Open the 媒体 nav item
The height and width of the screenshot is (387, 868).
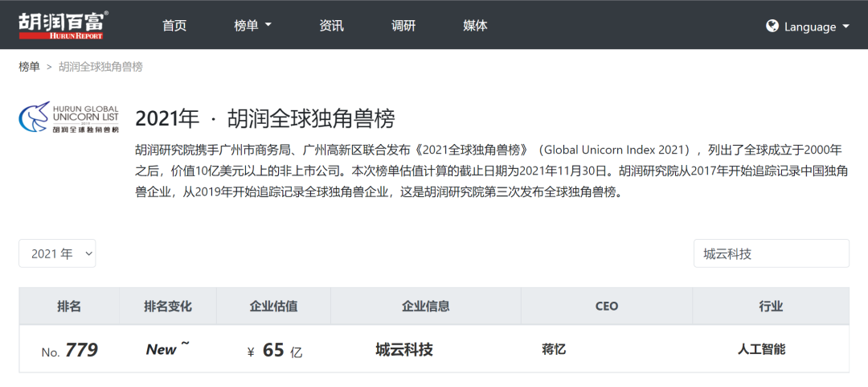coord(475,26)
